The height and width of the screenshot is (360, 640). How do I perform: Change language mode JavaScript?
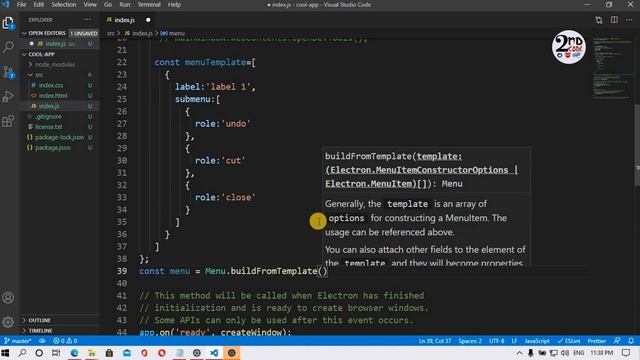pos(537,341)
